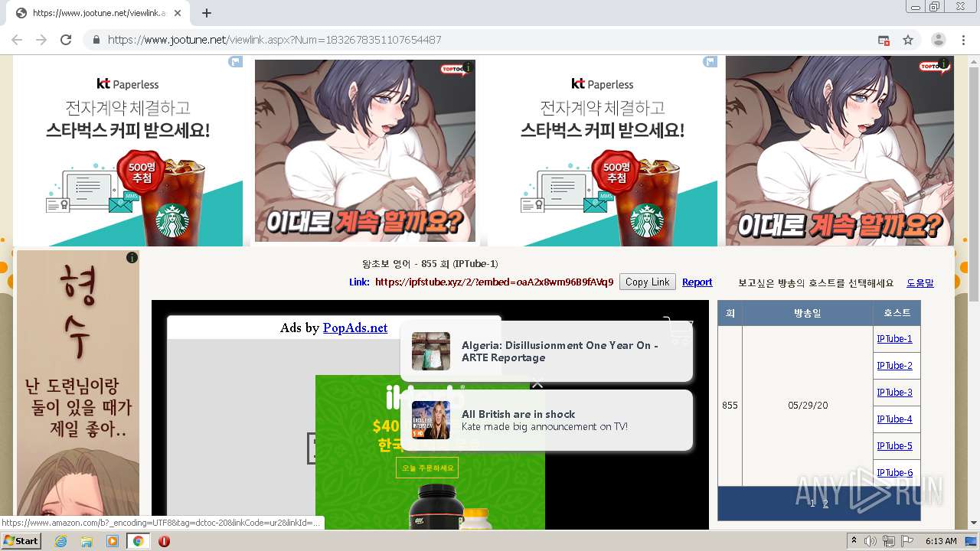Screen dimensions: 980x551
Task: Open the Chrome profile avatar
Action: (x=938, y=40)
